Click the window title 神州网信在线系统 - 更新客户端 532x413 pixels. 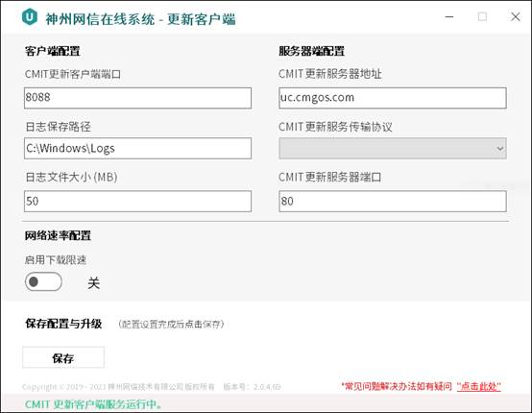click(x=140, y=19)
